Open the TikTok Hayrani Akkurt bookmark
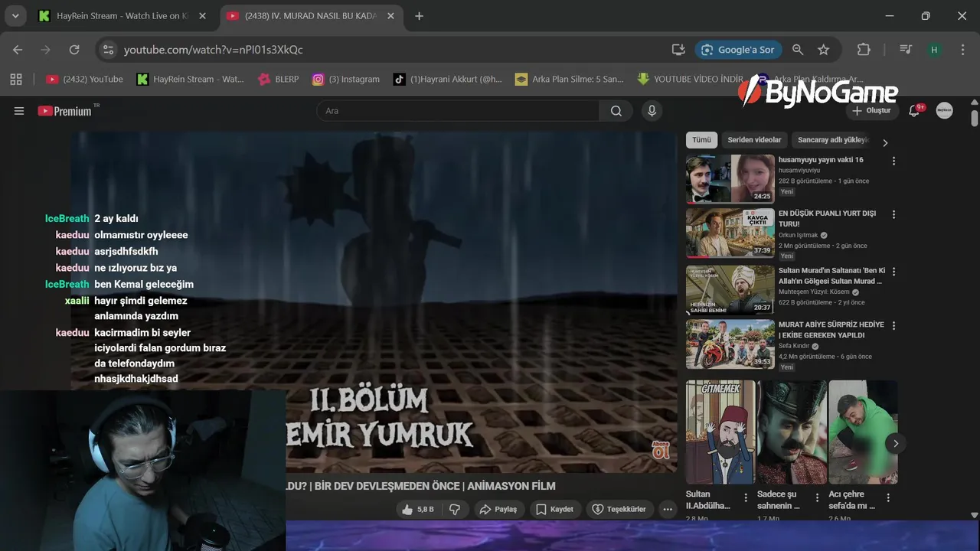980x551 pixels. click(448, 79)
